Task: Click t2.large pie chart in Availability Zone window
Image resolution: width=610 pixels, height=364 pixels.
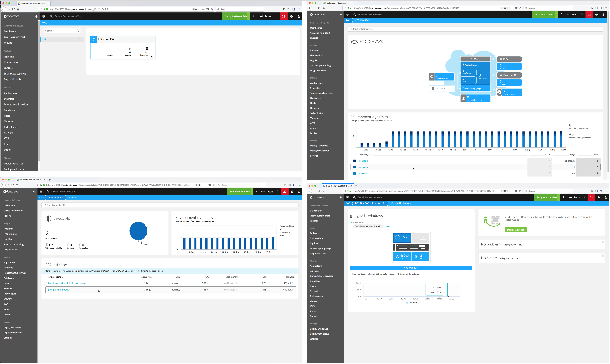Action: click(138, 231)
